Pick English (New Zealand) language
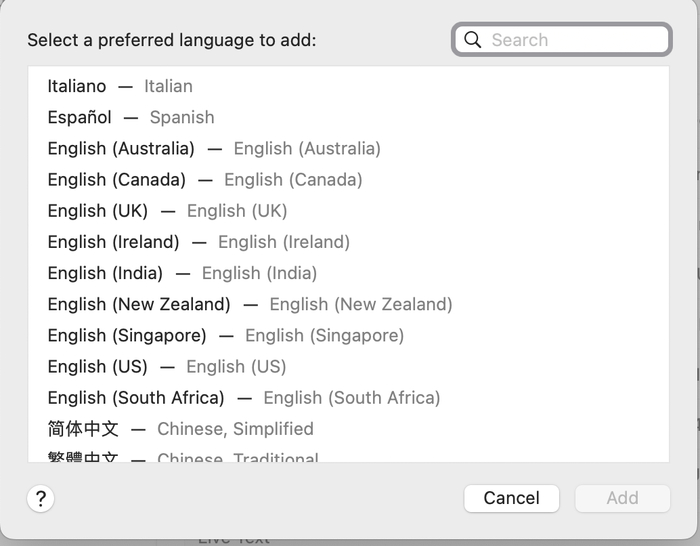Viewport: 700px width, 546px height. [x=139, y=303]
